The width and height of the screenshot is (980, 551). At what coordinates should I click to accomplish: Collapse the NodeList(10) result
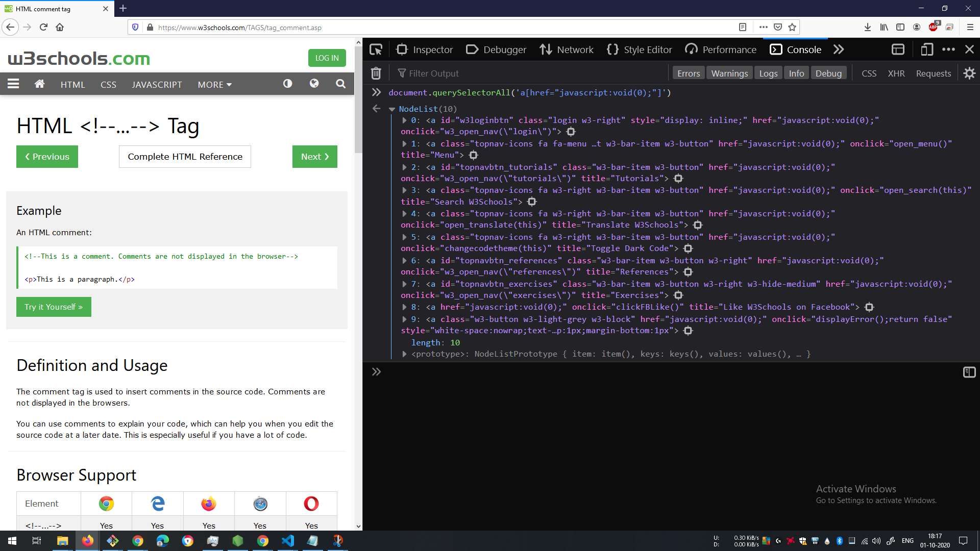392,109
